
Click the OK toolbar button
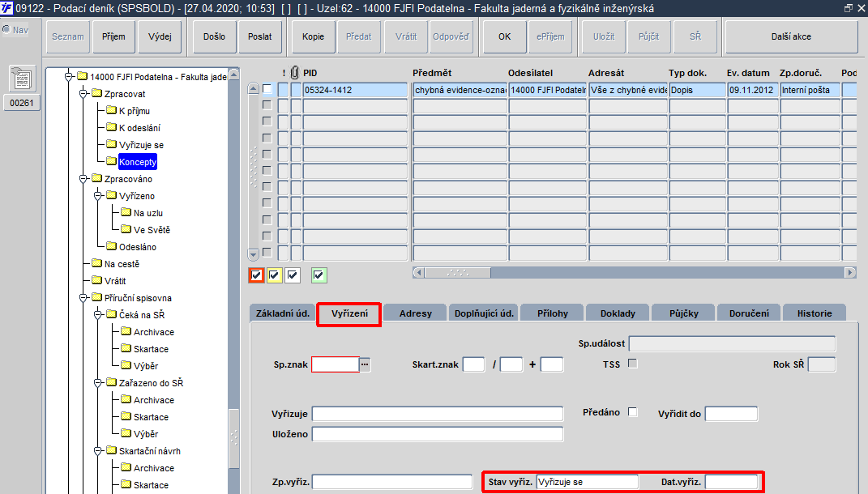(x=504, y=36)
